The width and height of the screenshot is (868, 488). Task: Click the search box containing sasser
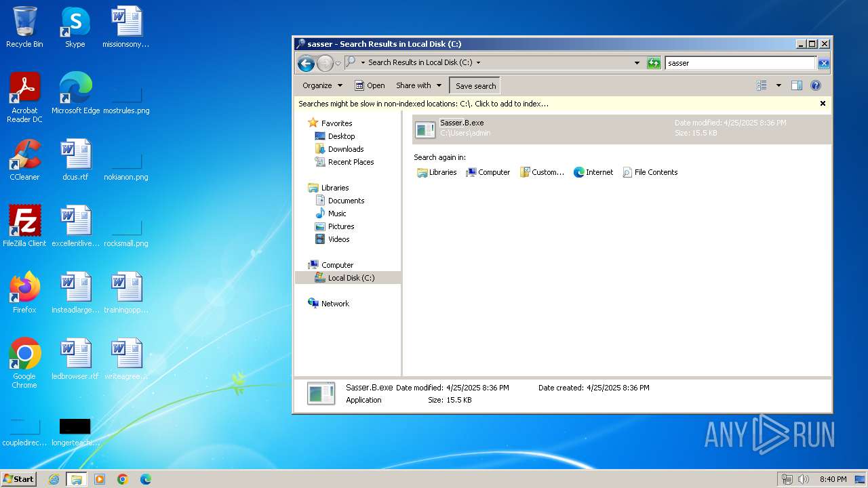coord(741,63)
